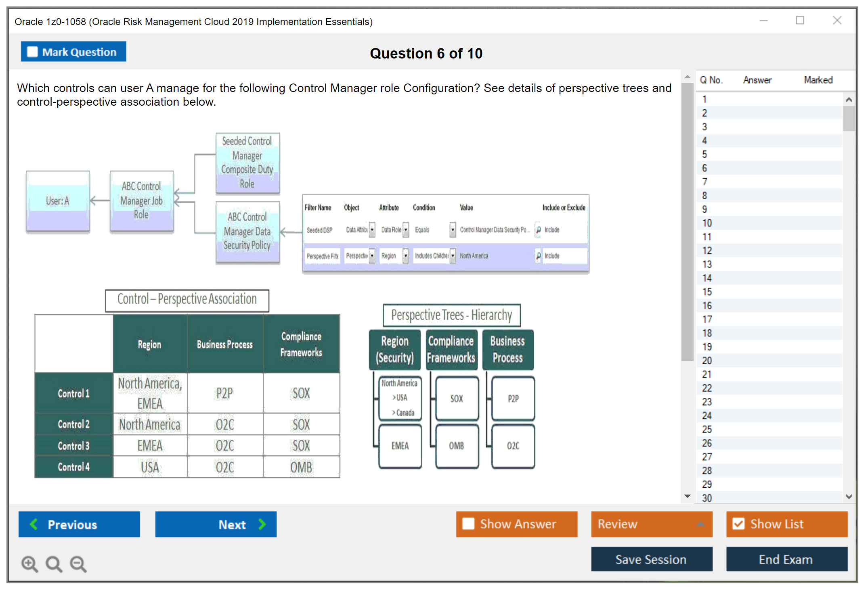Viewport: 868px width, 593px height.
Task: Enable the Show Answer checkbox
Action: (x=468, y=524)
